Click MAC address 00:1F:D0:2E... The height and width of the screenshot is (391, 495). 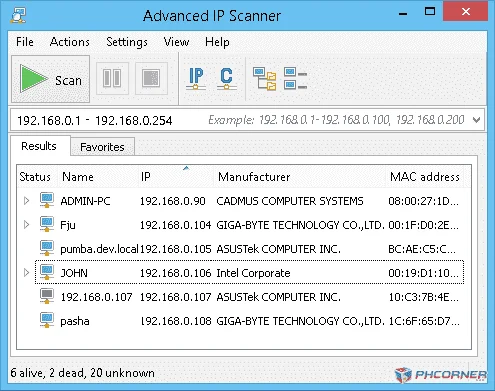tap(424, 225)
